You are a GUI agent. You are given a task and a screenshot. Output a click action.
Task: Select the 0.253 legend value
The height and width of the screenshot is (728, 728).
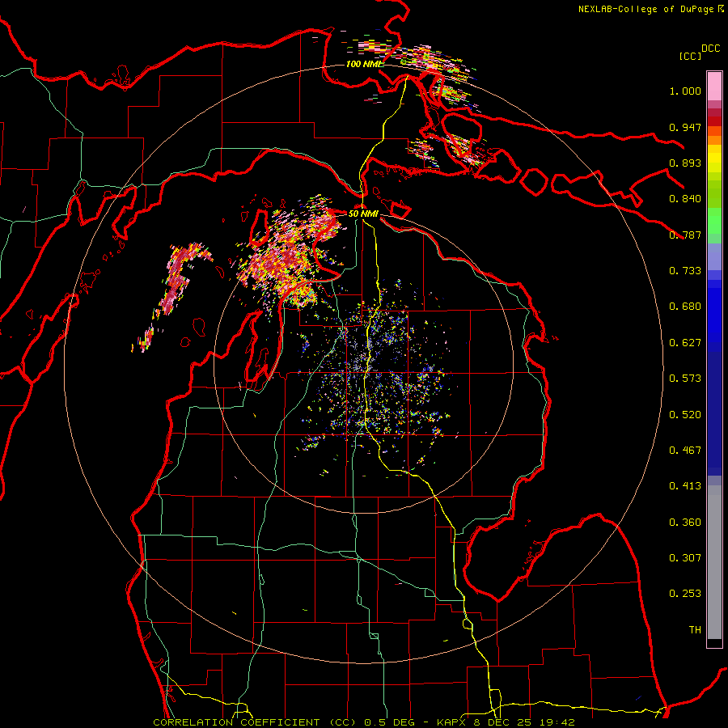[x=685, y=594]
